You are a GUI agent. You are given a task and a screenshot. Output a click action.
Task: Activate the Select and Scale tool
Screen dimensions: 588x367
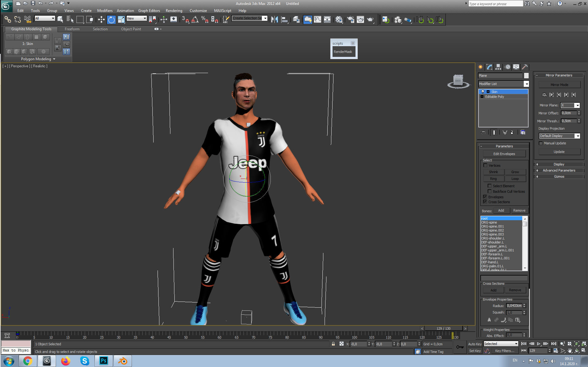point(121,20)
